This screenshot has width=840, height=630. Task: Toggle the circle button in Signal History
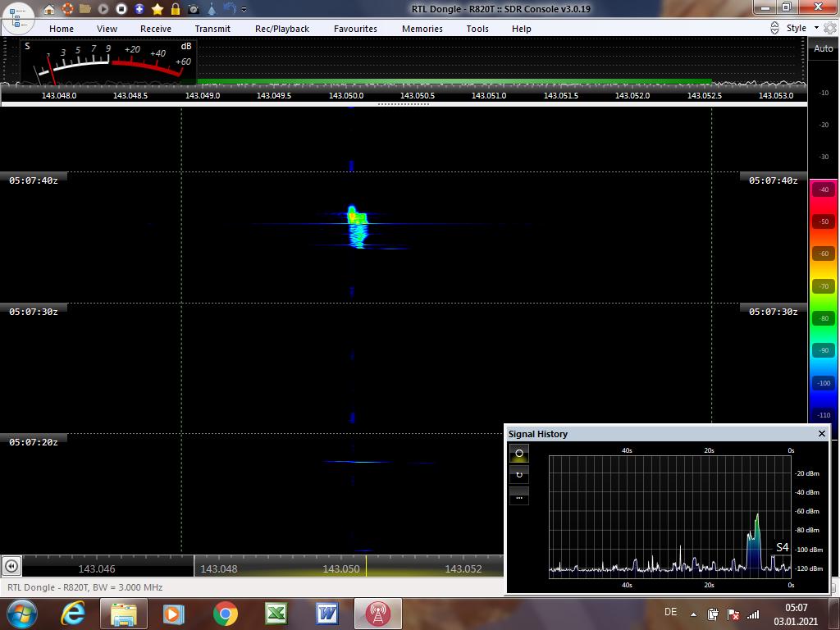tap(519, 453)
